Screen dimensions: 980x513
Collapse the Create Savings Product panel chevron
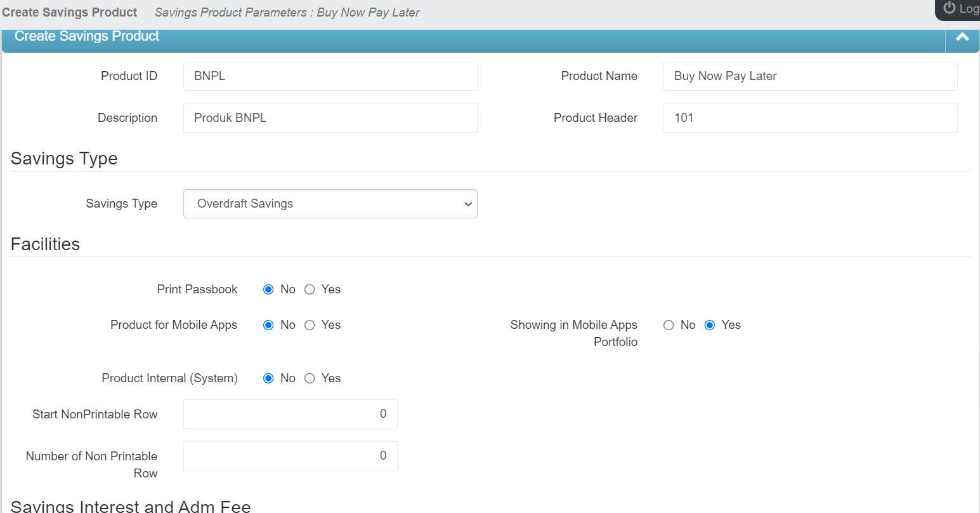pyautogui.click(x=962, y=37)
